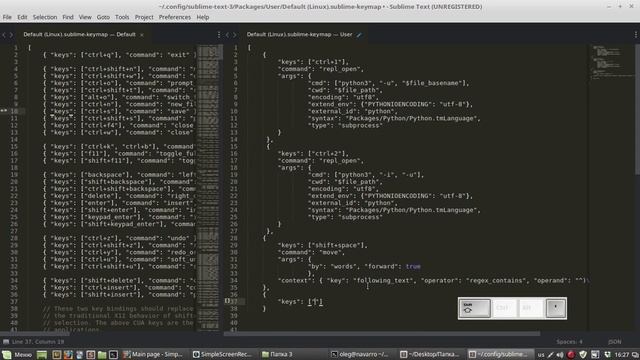640x360 pixels.
Task: Click "following_text" in the context line
Action: pyautogui.click(x=384, y=281)
